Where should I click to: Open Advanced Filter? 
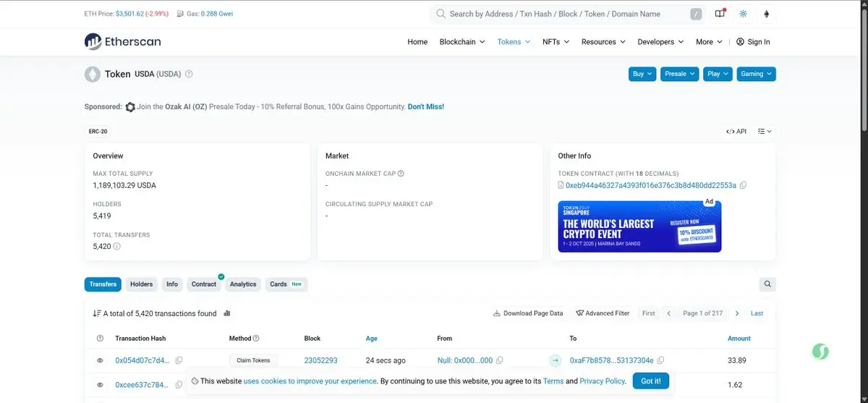pos(603,313)
